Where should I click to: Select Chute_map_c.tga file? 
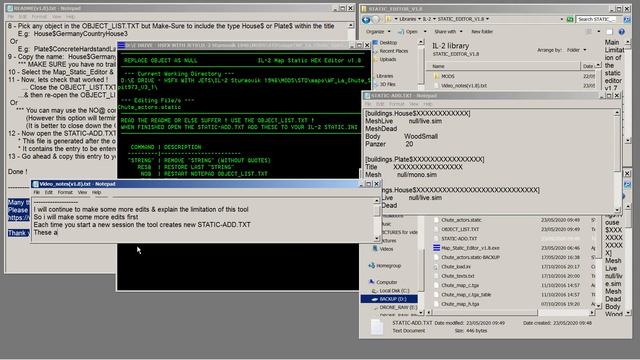[x=460, y=285]
